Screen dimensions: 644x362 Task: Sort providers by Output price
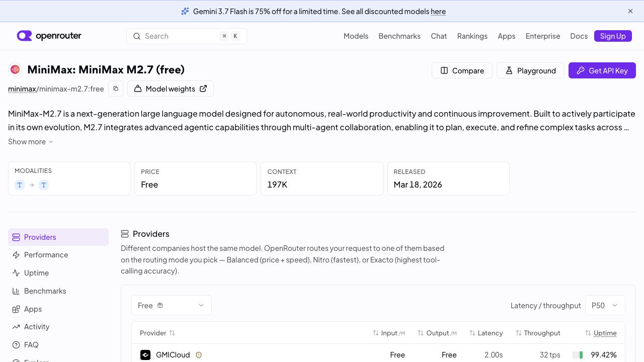click(x=437, y=333)
